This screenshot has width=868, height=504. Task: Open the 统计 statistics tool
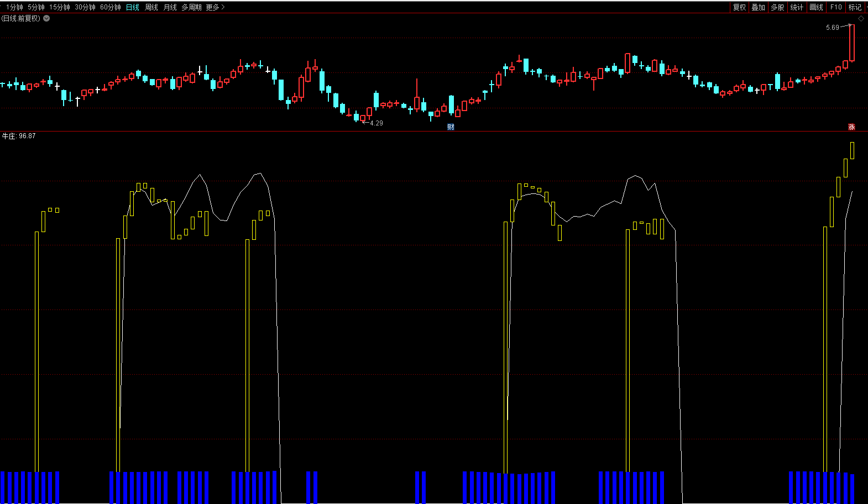pyautogui.click(x=797, y=7)
